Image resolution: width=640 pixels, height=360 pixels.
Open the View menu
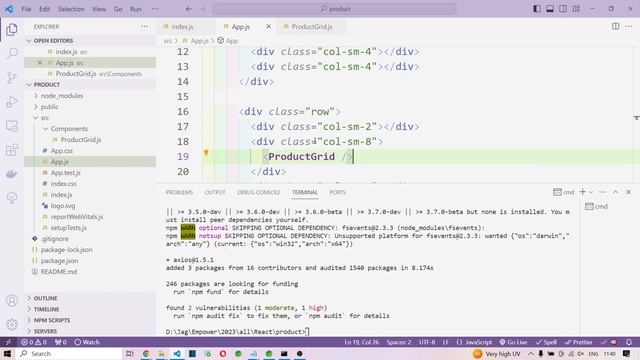coord(99,9)
